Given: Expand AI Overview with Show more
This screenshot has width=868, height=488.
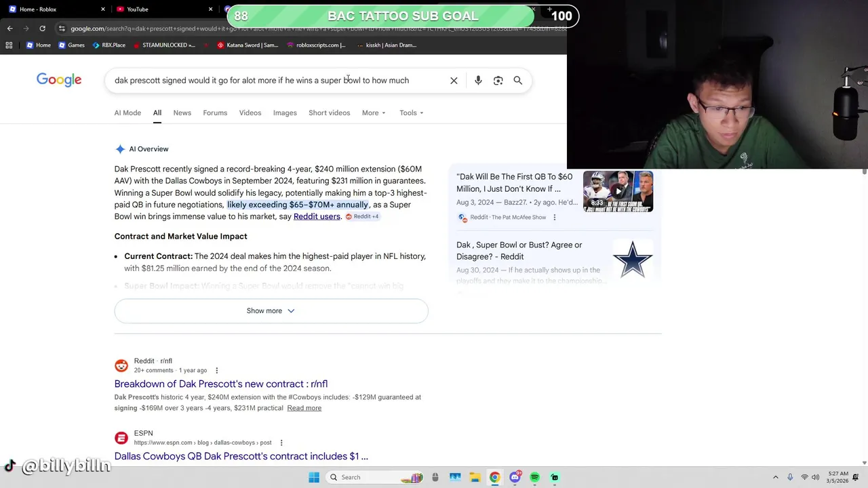Looking at the screenshot, I should (271, 311).
